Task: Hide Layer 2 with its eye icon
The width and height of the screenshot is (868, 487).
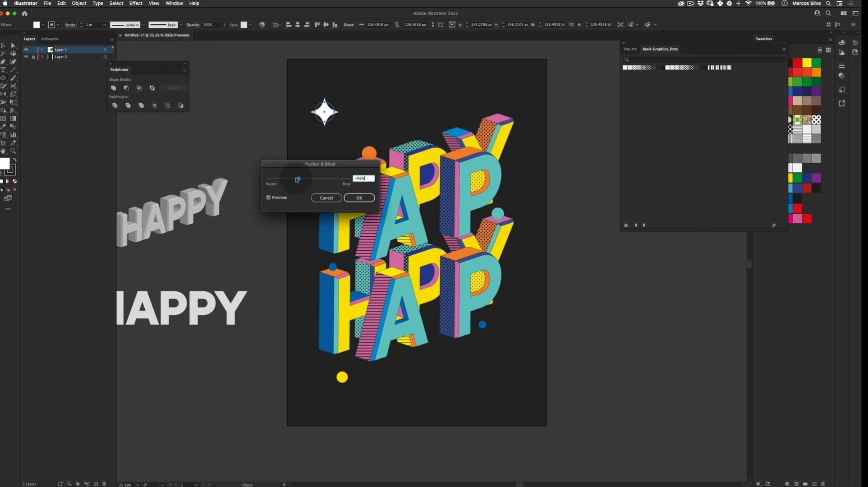Action: [26, 57]
